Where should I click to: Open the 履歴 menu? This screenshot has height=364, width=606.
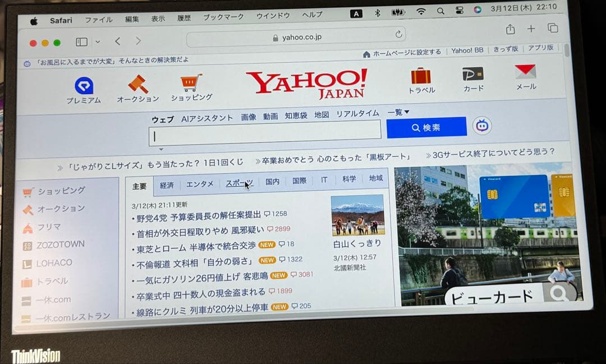click(x=184, y=18)
